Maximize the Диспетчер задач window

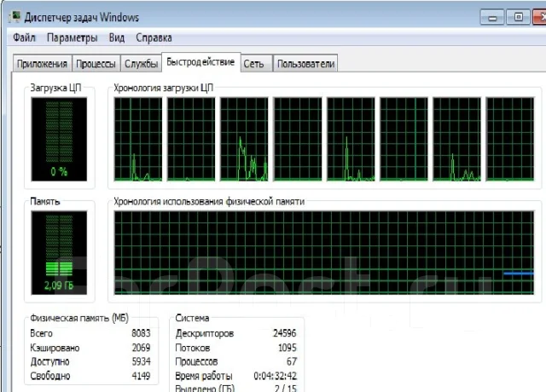click(x=518, y=17)
